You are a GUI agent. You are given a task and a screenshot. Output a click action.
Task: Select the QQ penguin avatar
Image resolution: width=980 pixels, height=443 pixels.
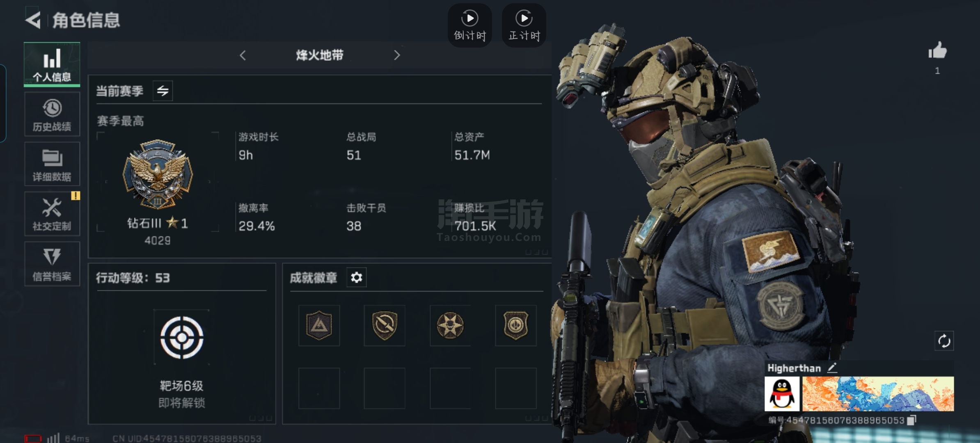tap(782, 394)
